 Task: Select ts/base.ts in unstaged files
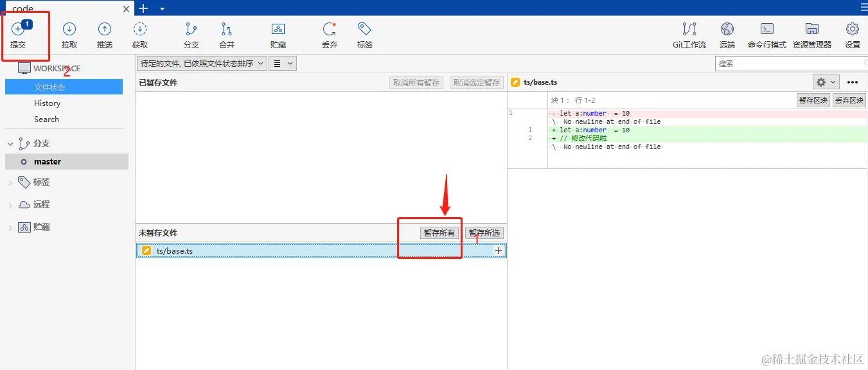(x=321, y=251)
